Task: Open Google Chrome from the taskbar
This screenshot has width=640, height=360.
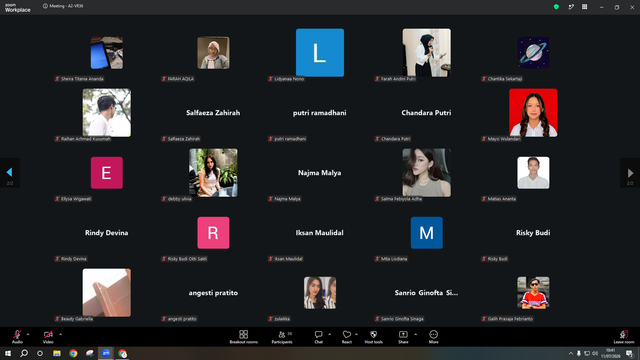Action: tap(73, 353)
